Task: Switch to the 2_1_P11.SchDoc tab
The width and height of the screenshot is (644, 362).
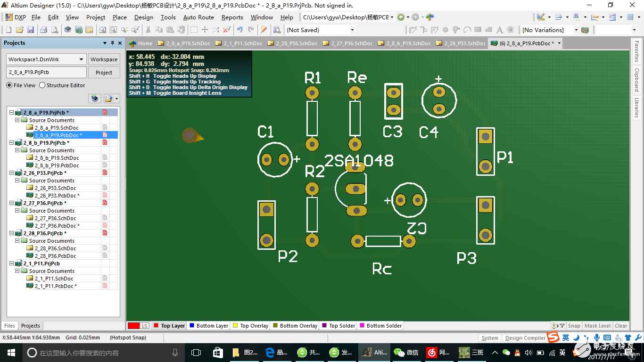Action: tap(239, 43)
